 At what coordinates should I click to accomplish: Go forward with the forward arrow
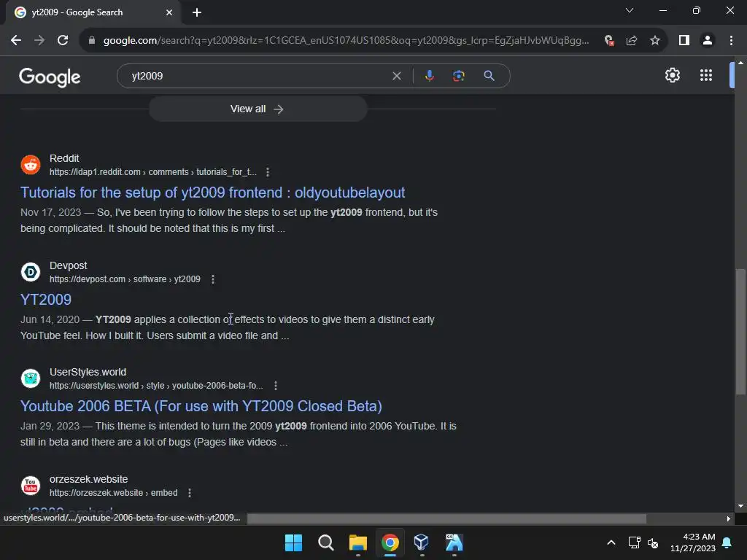tap(39, 41)
